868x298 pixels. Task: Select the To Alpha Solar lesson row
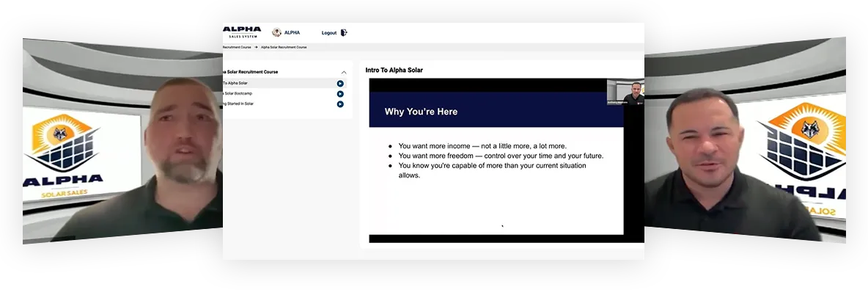point(285,83)
